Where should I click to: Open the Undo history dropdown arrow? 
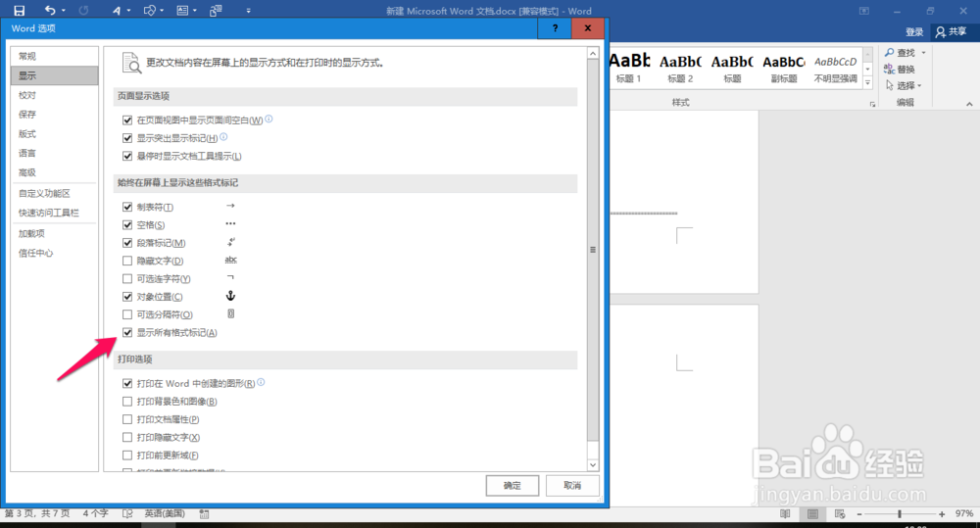pos(63,11)
